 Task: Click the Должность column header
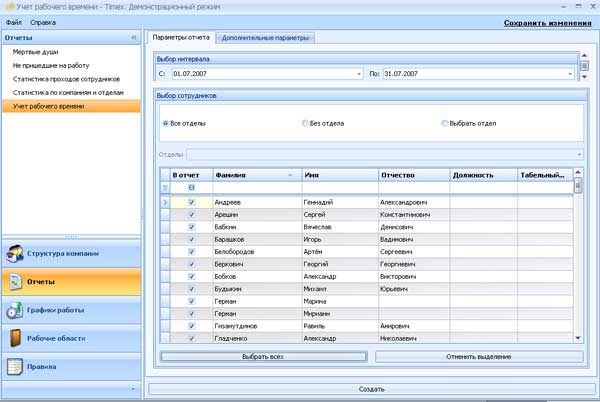click(x=484, y=175)
